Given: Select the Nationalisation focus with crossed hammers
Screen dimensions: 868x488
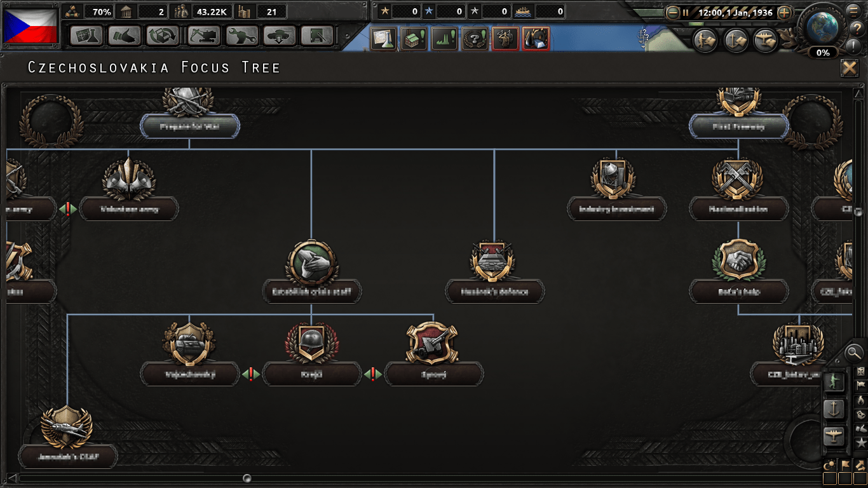Looking at the screenshot, I should pos(738,208).
